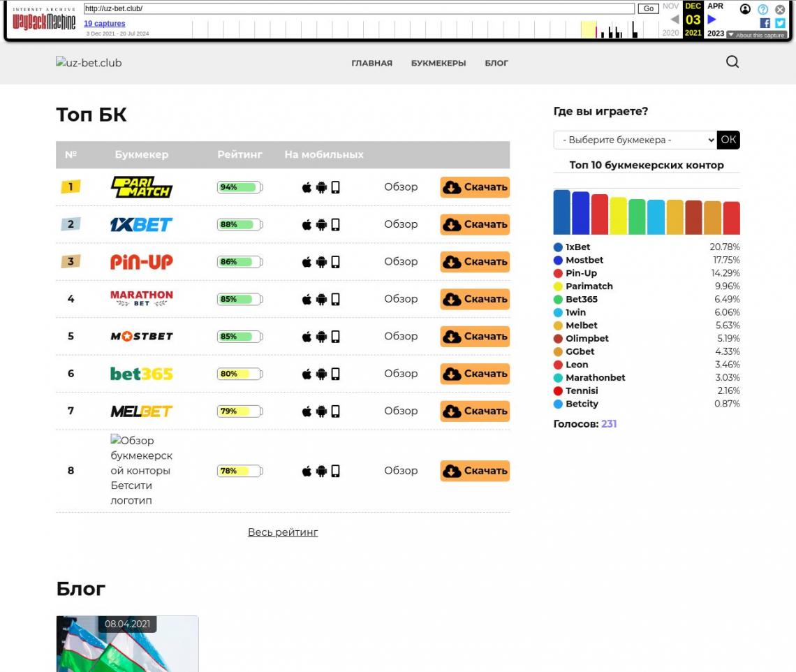The image size is (796, 672).
Task: Click the Marathon Bet logo
Action: tap(142, 299)
